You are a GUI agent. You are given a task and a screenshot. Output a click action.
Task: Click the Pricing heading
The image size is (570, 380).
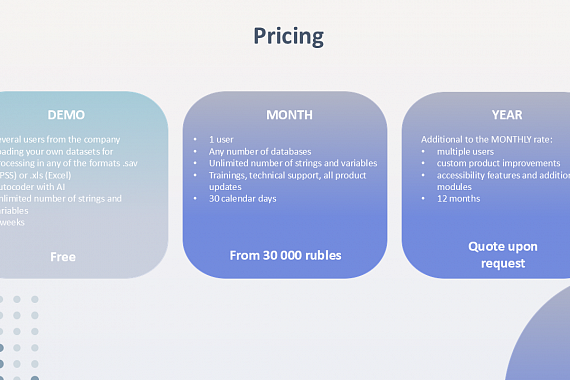288,36
